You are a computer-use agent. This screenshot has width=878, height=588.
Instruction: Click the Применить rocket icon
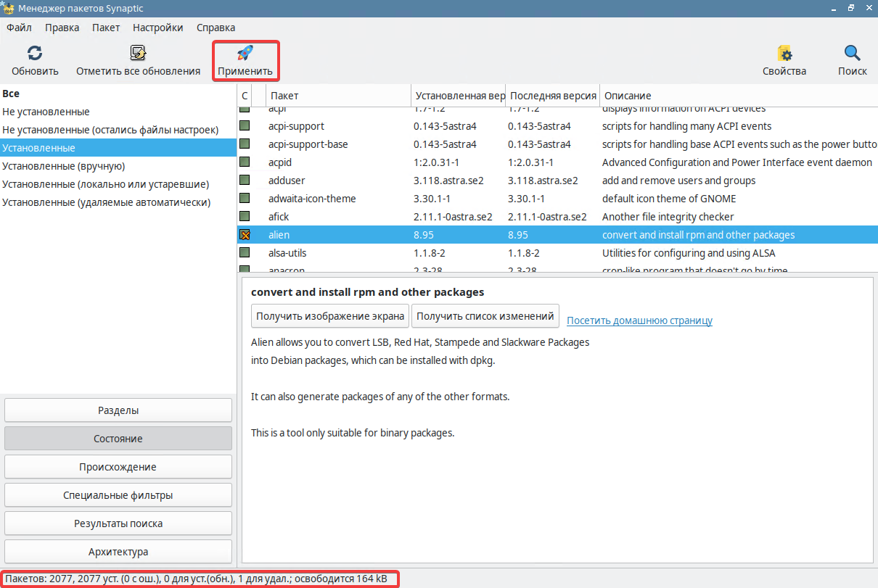245,53
